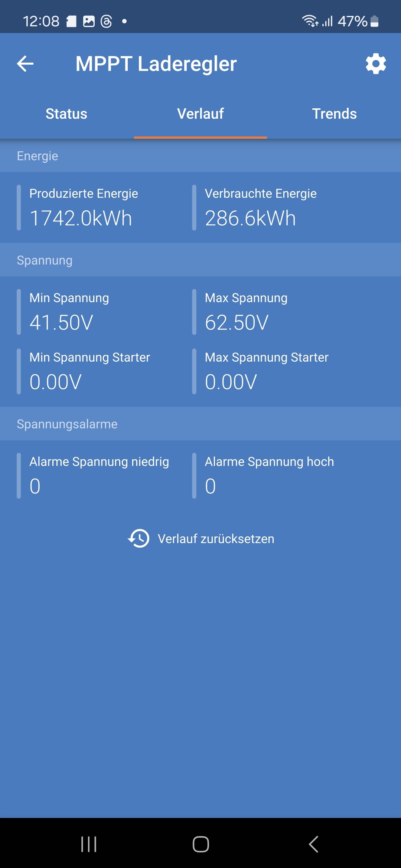401x868 pixels.
Task: Tap the back arrow in header
Action: [25, 64]
